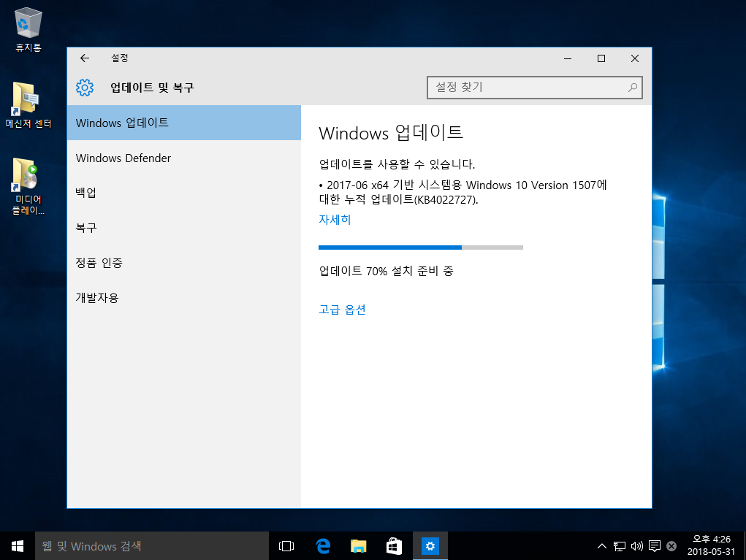Select 정품 인증 in the sidebar
Viewport: 746px width, 560px height.
click(184, 263)
